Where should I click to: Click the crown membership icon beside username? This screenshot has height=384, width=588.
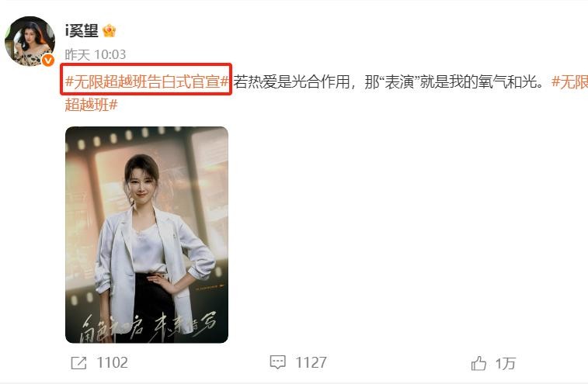109,31
